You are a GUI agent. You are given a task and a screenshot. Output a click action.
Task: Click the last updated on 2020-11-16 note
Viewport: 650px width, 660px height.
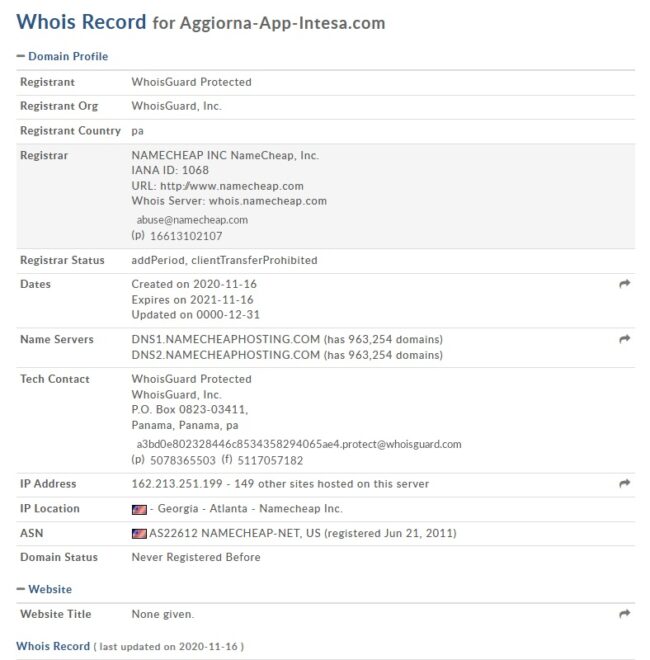tap(169, 647)
